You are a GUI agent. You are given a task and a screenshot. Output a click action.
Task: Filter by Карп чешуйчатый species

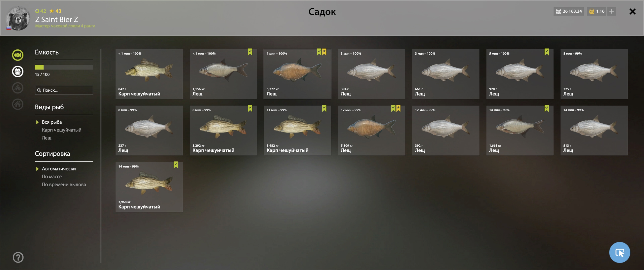pos(62,130)
